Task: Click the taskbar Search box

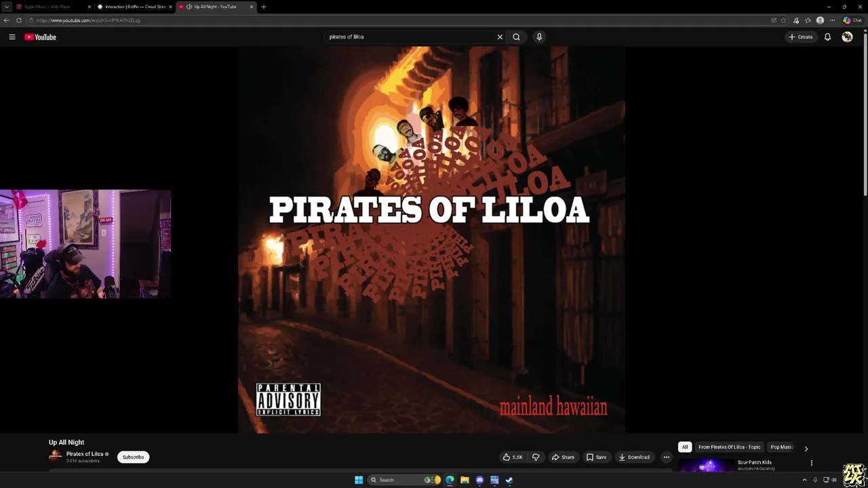Action: coord(403,480)
